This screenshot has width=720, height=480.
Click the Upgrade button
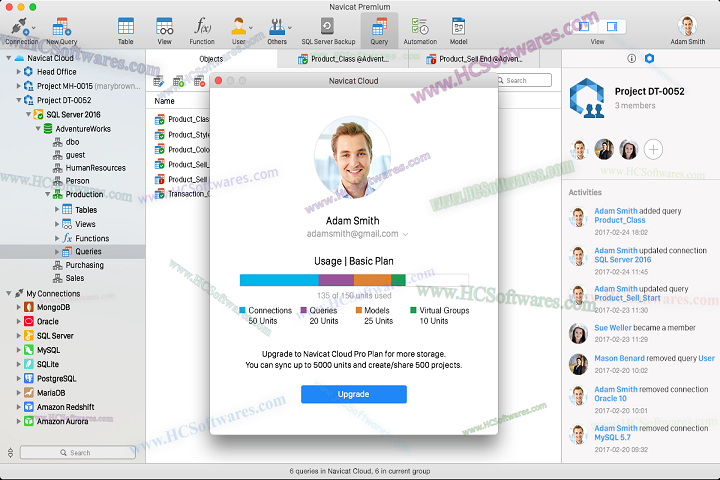pyautogui.click(x=354, y=394)
